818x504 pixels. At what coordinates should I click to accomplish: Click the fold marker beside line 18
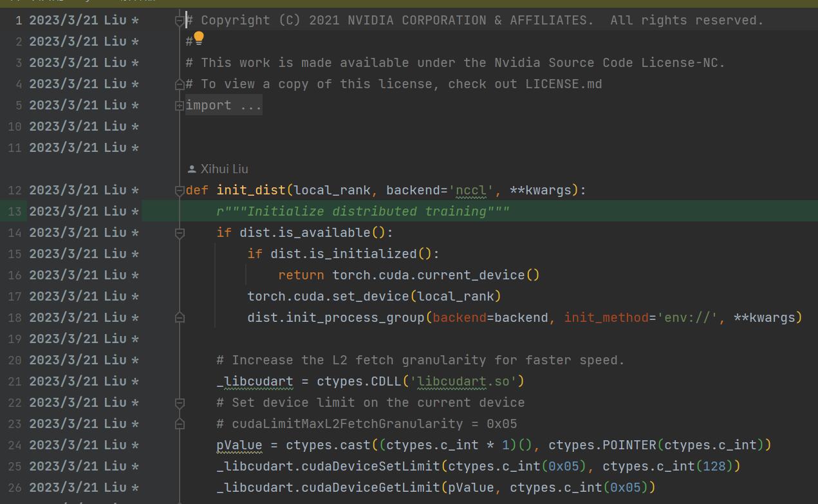click(x=180, y=317)
